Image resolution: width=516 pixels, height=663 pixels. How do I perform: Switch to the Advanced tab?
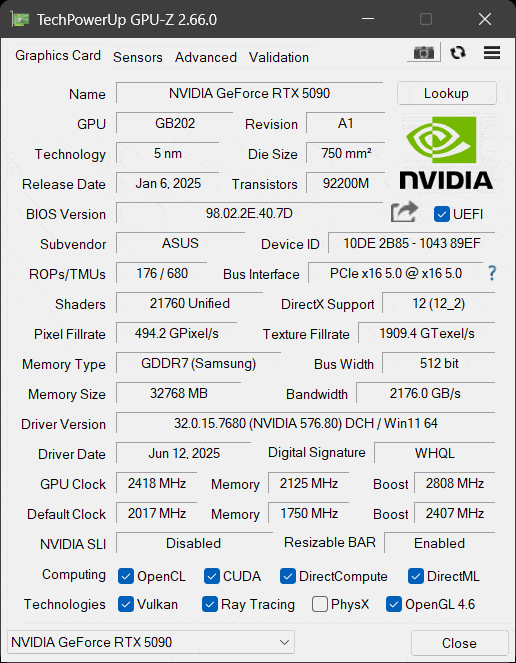coord(206,57)
